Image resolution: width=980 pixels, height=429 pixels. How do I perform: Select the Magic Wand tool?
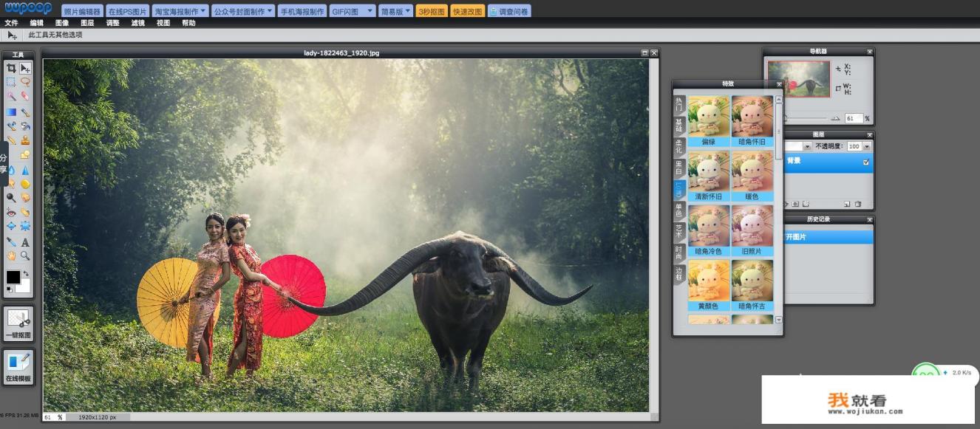coord(11,96)
